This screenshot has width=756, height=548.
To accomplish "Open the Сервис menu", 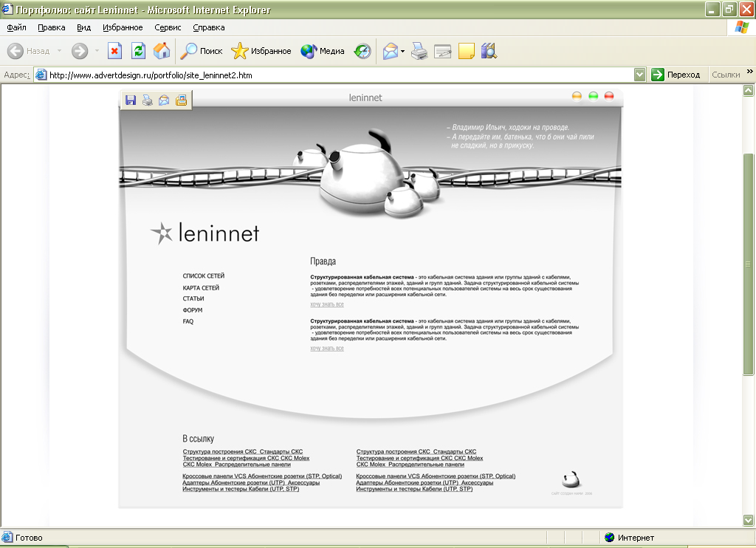I will coord(168,27).
